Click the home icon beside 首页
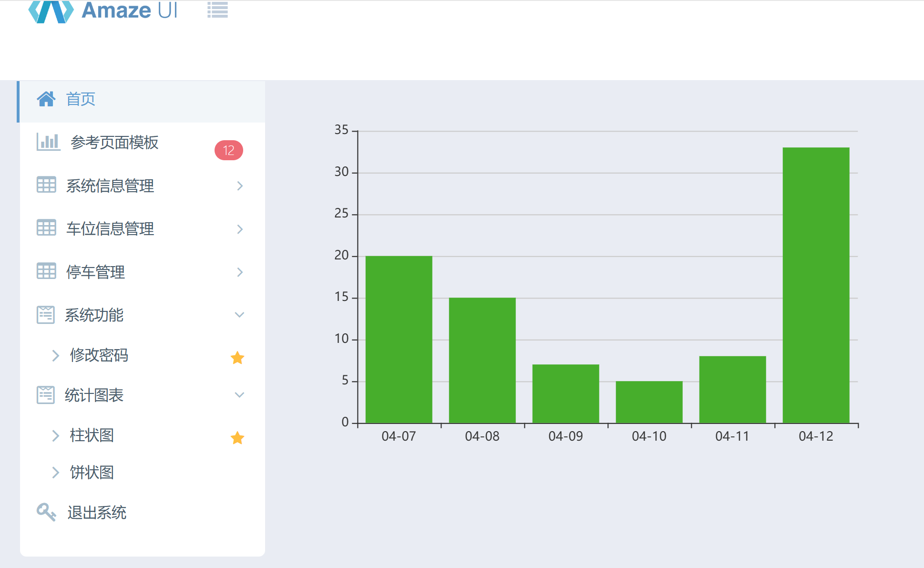The width and height of the screenshot is (924, 568). (x=46, y=99)
